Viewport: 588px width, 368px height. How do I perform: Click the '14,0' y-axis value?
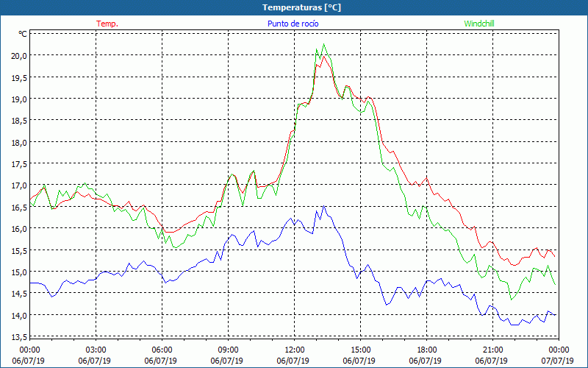tap(20, 315)
